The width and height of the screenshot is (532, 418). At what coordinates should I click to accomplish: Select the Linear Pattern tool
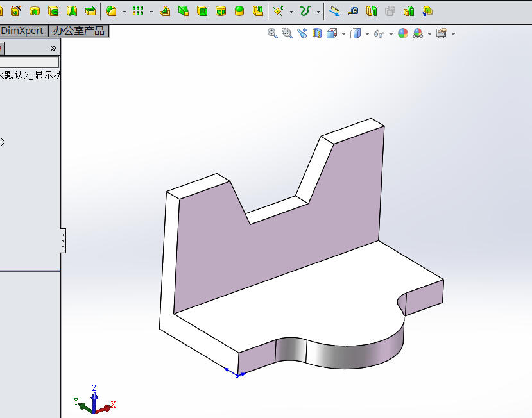point(138,11)
